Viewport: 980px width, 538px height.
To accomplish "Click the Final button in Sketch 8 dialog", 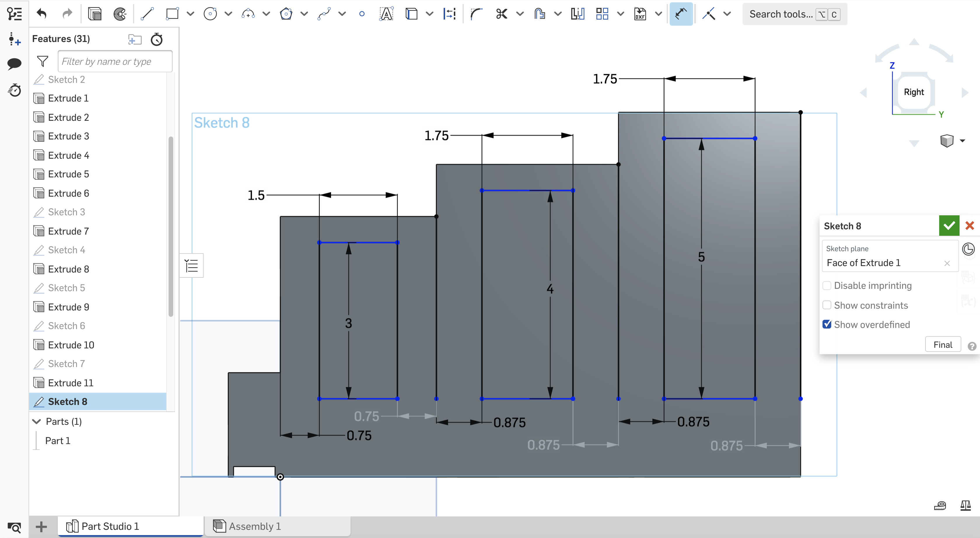I will point(943,344).
